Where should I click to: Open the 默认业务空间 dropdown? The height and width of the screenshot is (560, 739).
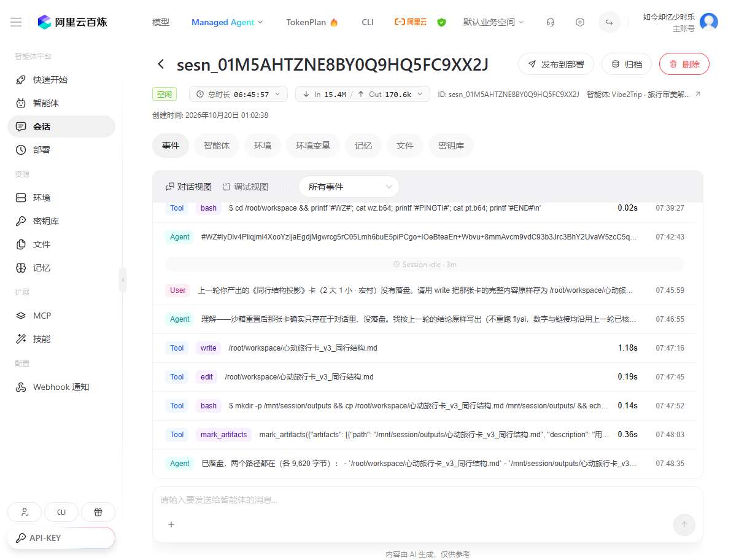coord(493,22)
